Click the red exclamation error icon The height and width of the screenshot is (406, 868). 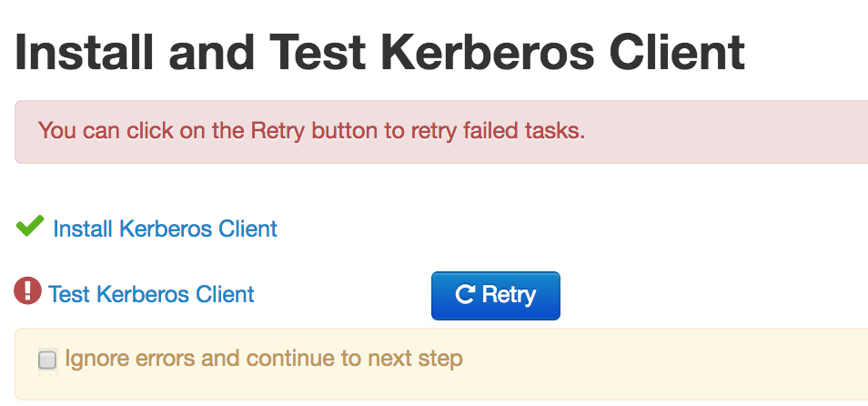[28, 291]
